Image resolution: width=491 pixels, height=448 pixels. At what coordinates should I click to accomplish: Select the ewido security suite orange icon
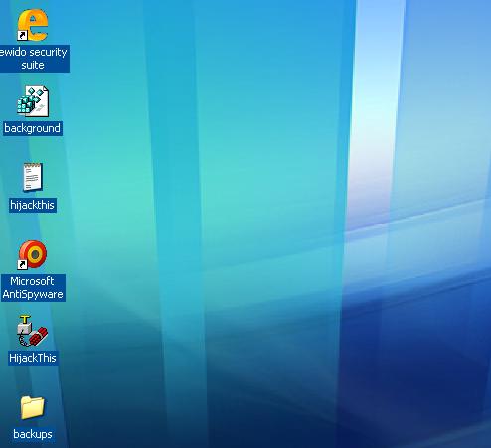33,25
